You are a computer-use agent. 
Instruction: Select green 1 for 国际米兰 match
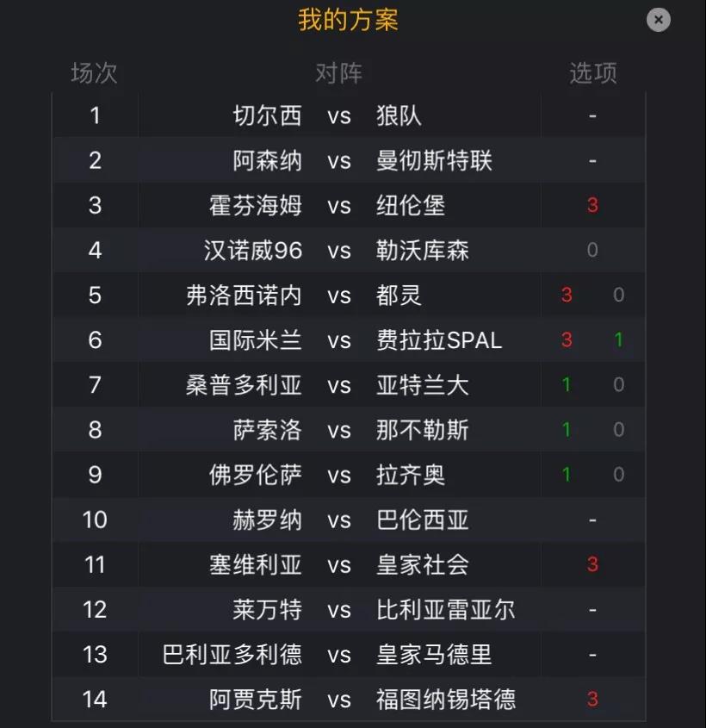point(618,339)
